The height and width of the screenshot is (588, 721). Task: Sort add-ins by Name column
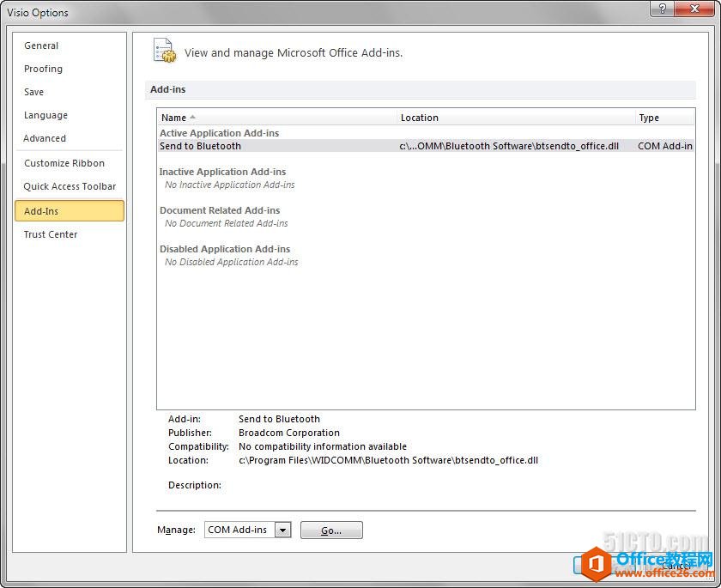coord(276,118)
